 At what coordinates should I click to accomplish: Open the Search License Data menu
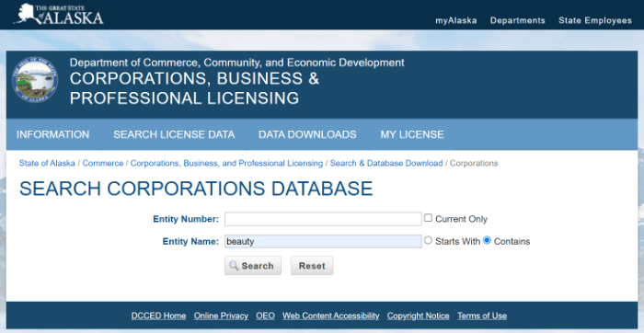coord(174,134)
